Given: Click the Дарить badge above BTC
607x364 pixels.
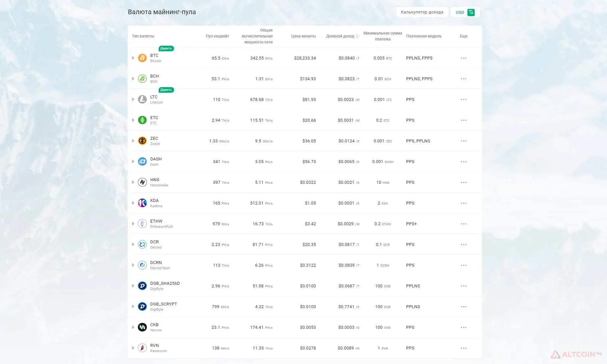Looking at the screenshot, I should coord(166,48).
